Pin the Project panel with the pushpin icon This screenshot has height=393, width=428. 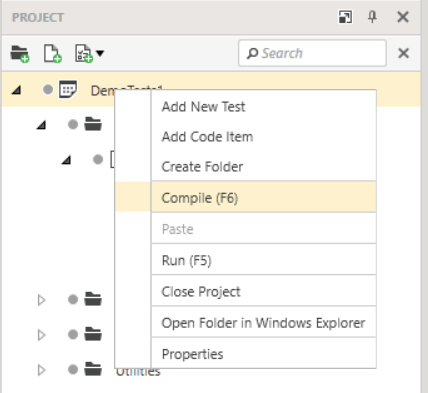tap(372, 17)
